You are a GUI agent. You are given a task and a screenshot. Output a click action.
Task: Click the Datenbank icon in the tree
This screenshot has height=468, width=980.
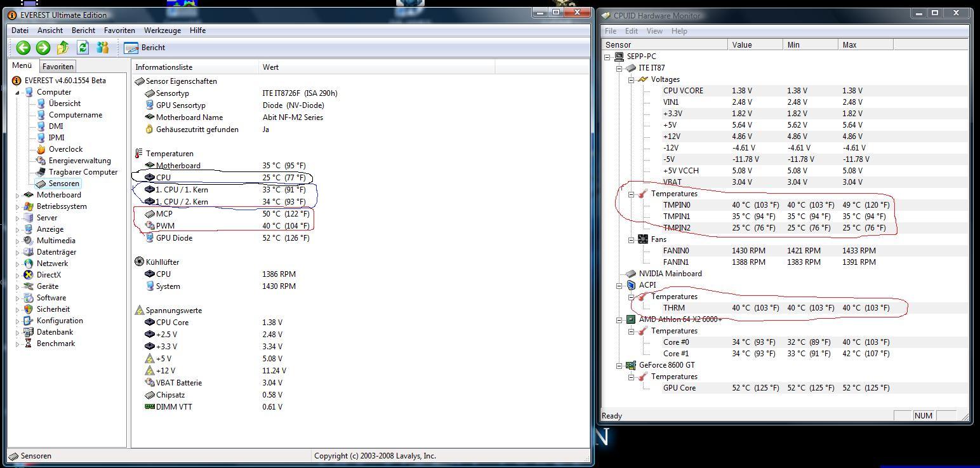point(29,332)
